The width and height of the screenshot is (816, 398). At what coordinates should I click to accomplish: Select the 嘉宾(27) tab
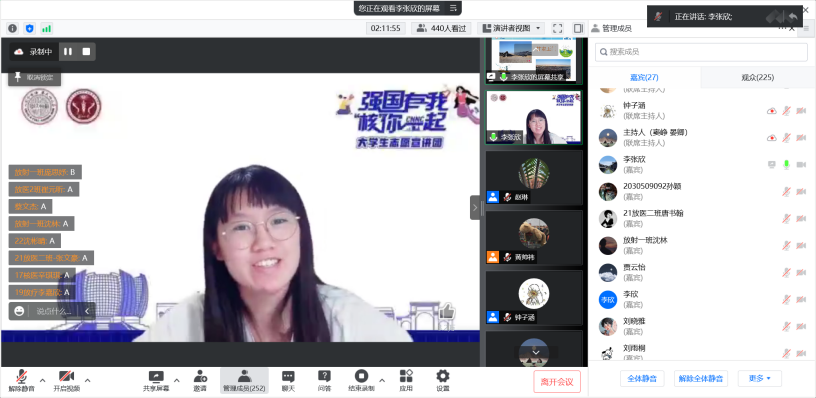click(x=644, y=78)
